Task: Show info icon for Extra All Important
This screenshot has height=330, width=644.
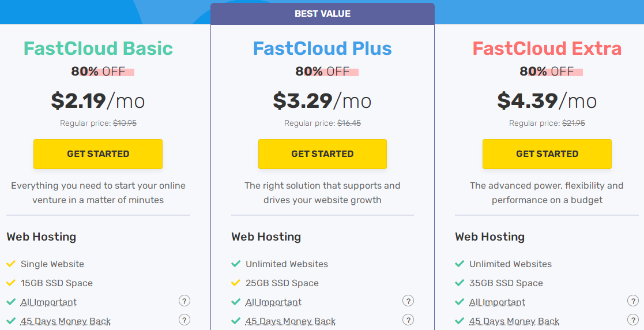Action: point(632,301)
